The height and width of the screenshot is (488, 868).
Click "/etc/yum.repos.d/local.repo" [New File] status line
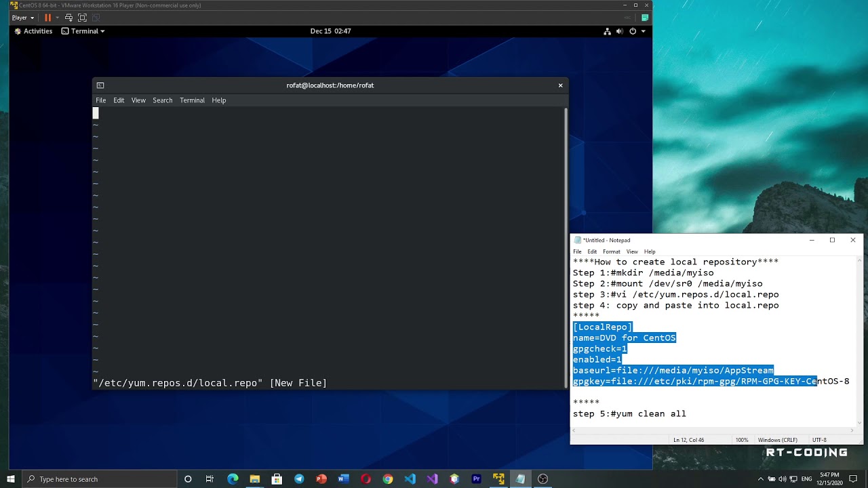tap(210, 383)
